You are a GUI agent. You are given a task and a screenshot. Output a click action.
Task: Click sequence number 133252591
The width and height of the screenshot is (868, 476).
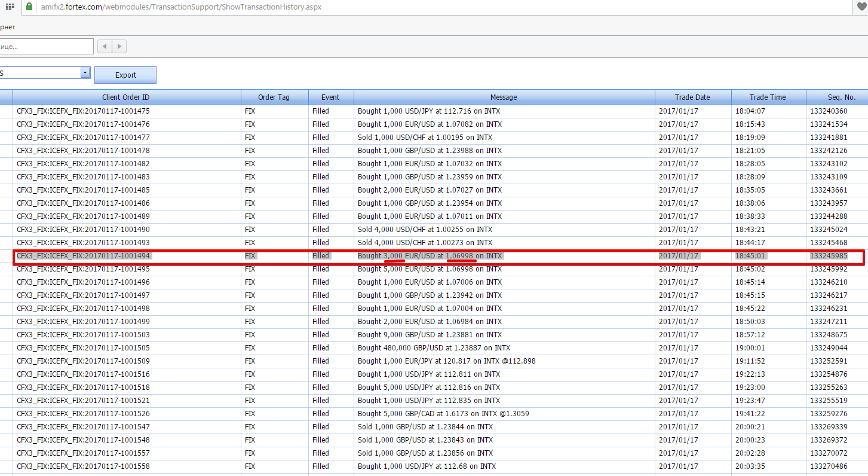(829, 361)
